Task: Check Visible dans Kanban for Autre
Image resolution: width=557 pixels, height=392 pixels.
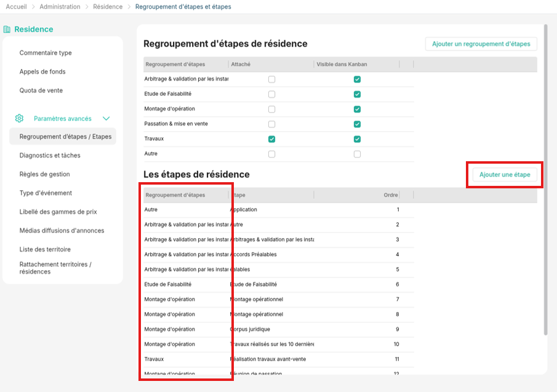Action: pos(357,154)
